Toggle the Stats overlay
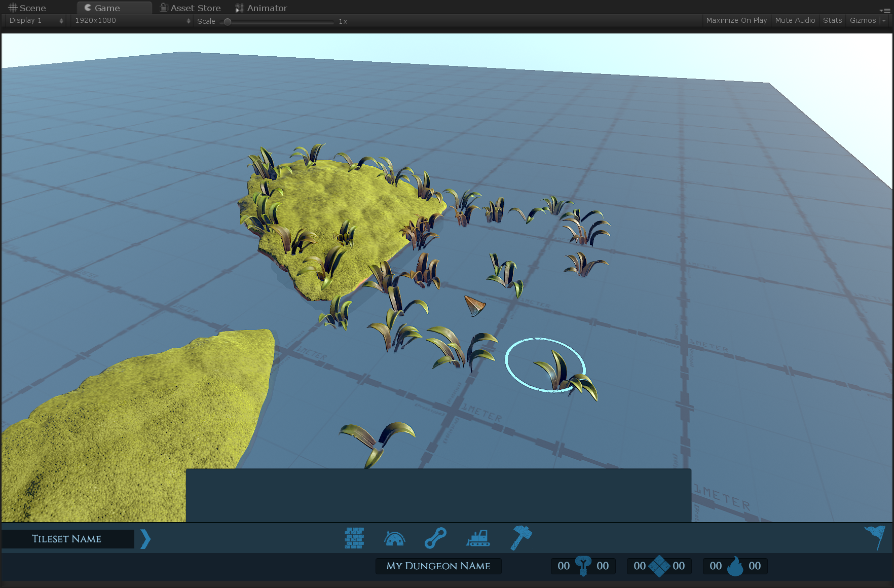Viewport: 894px width, 588px height. 832,20
